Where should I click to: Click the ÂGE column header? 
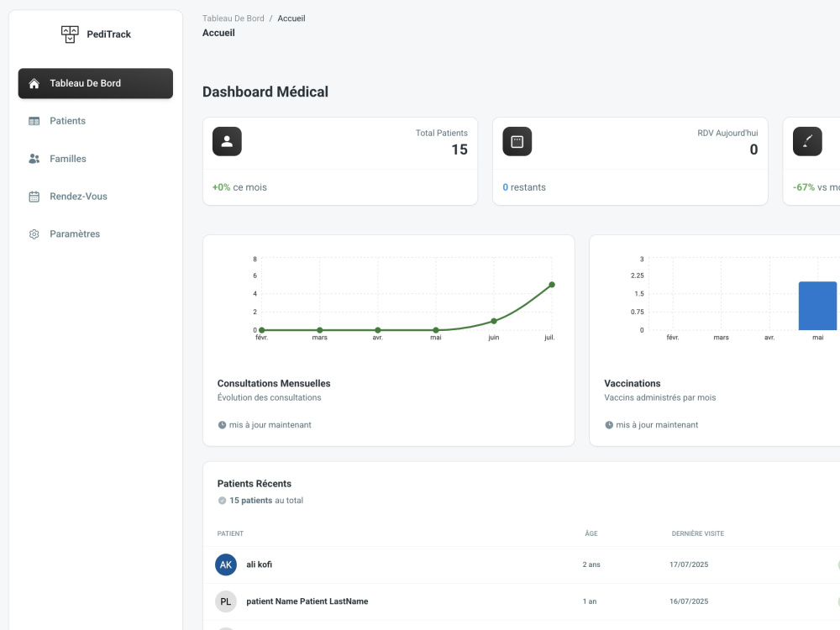pyautogui.click(x=591, y=533)
